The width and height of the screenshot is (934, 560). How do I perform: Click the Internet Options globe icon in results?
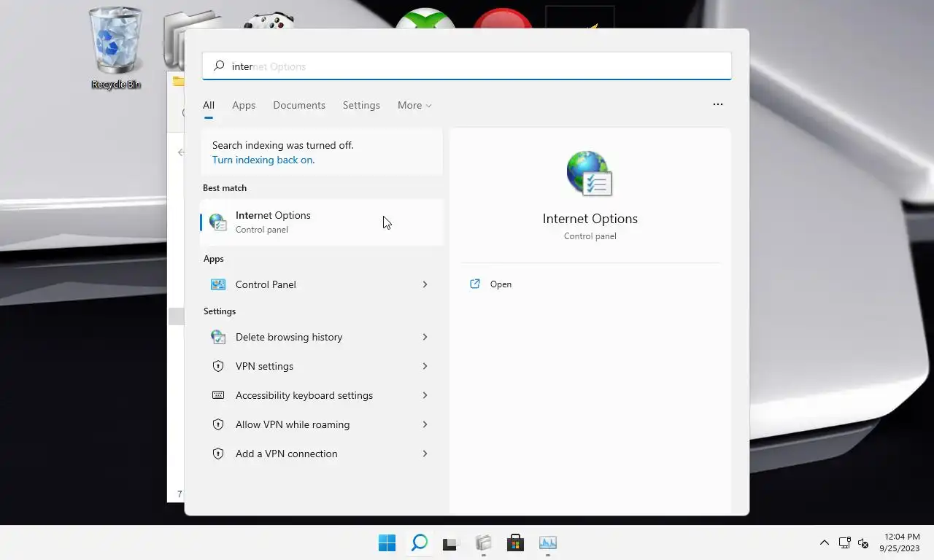click(217, 222)
